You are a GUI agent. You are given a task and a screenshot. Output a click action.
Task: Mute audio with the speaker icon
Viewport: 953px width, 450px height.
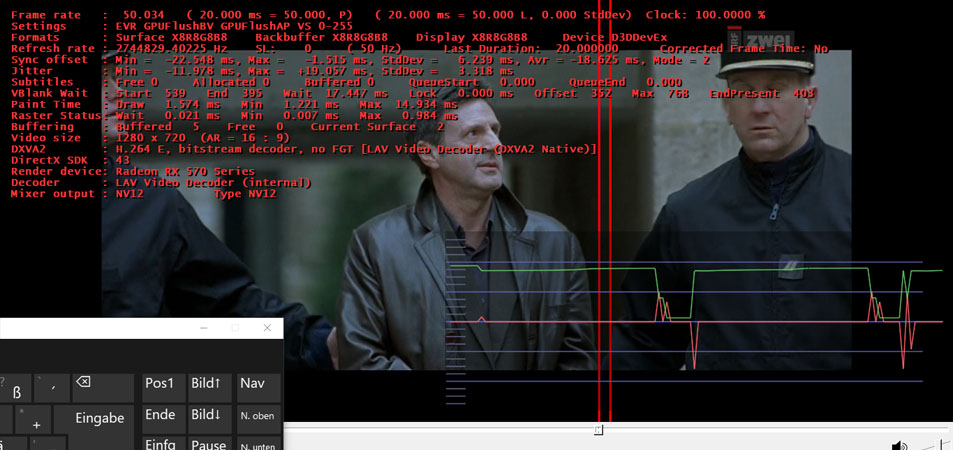point(900,446)
